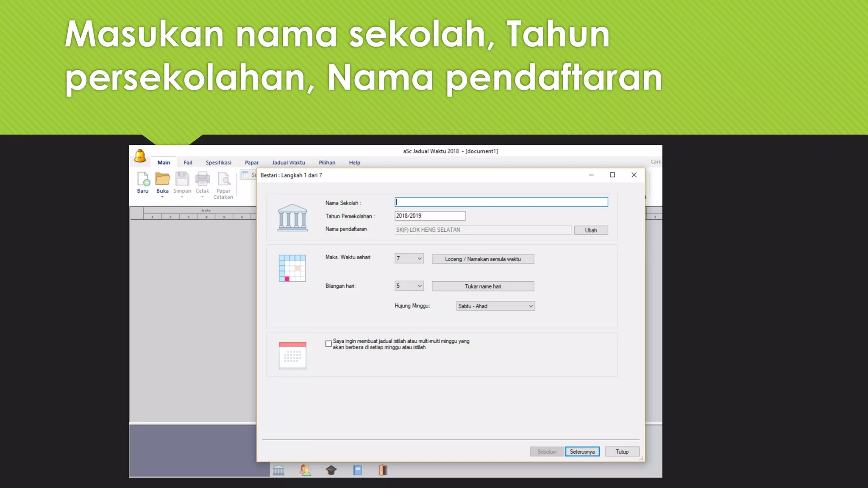Click the Tahun Persekolahan field

click(x=430, y=216)
